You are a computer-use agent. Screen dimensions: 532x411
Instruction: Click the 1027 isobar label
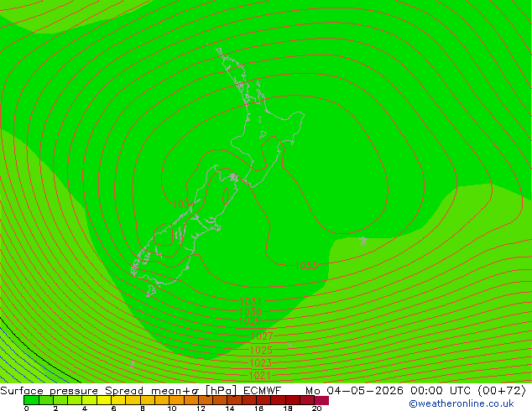point(262,336)
